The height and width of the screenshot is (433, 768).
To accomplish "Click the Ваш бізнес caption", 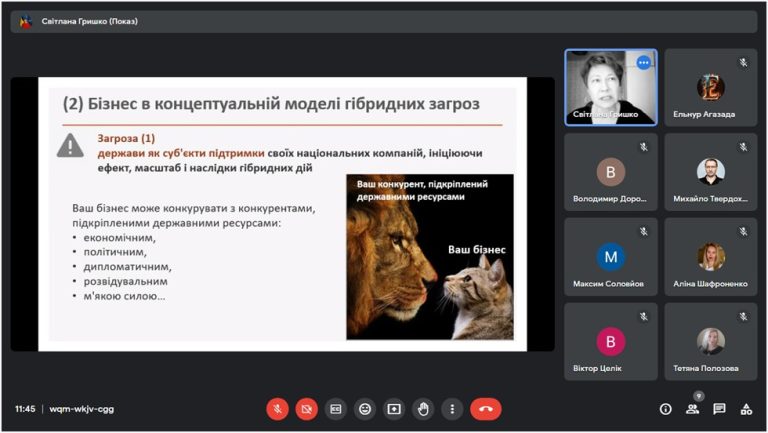I will pyautogui.click(x=477, y=250).
